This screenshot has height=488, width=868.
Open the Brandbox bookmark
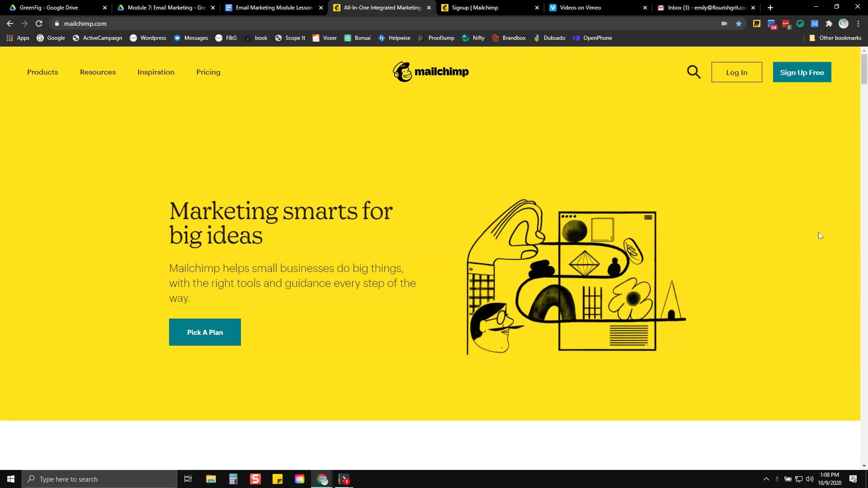509,38
